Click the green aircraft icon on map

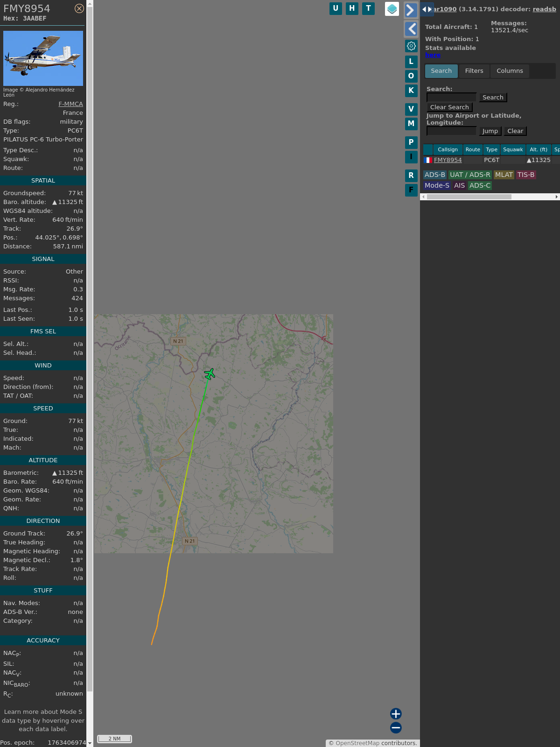point(210,373)
